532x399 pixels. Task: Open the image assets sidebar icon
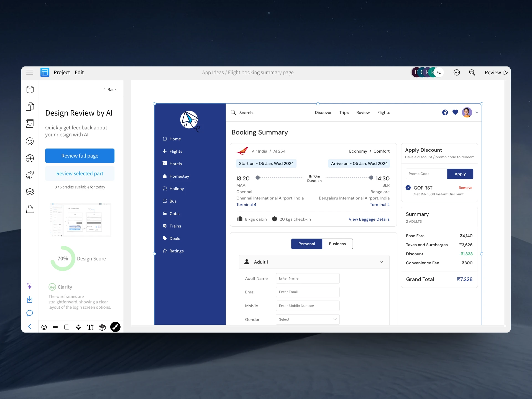pos(30,124)
